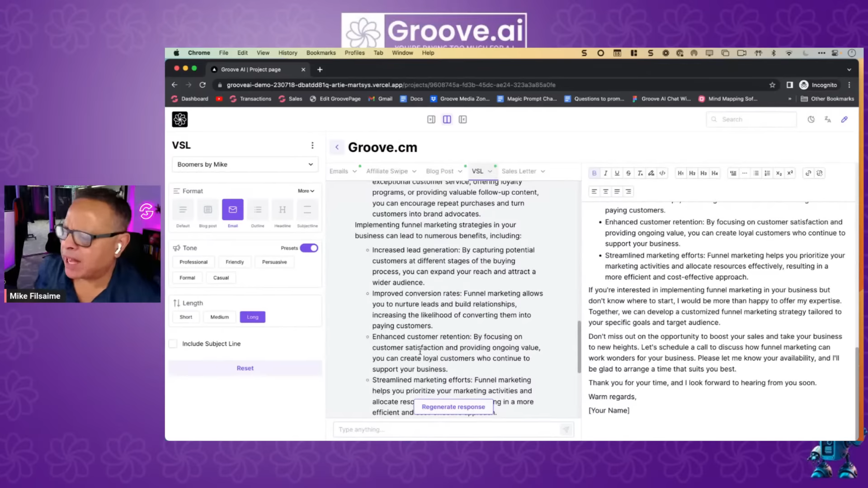Select the Casual tone
The image size is (868, 488).
click(221, 278)
